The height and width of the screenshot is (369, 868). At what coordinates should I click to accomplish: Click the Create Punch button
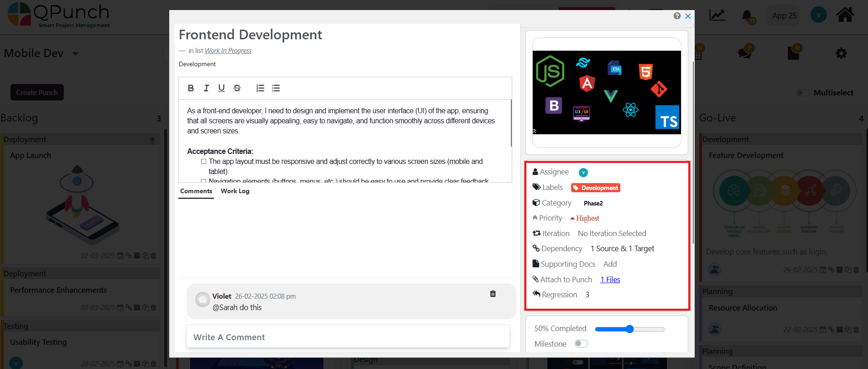coord(37,92)
